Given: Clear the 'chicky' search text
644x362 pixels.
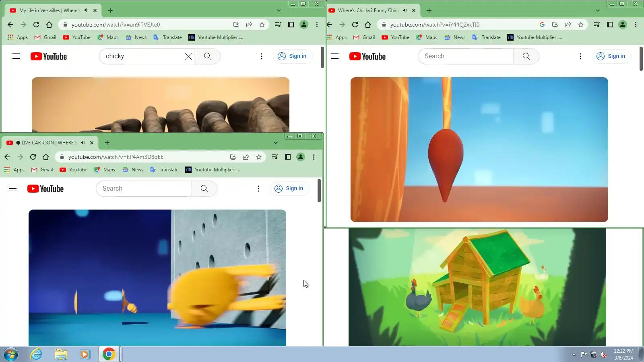Looking at the screenshot, I should pyautogui.click(x=188, y=56).
